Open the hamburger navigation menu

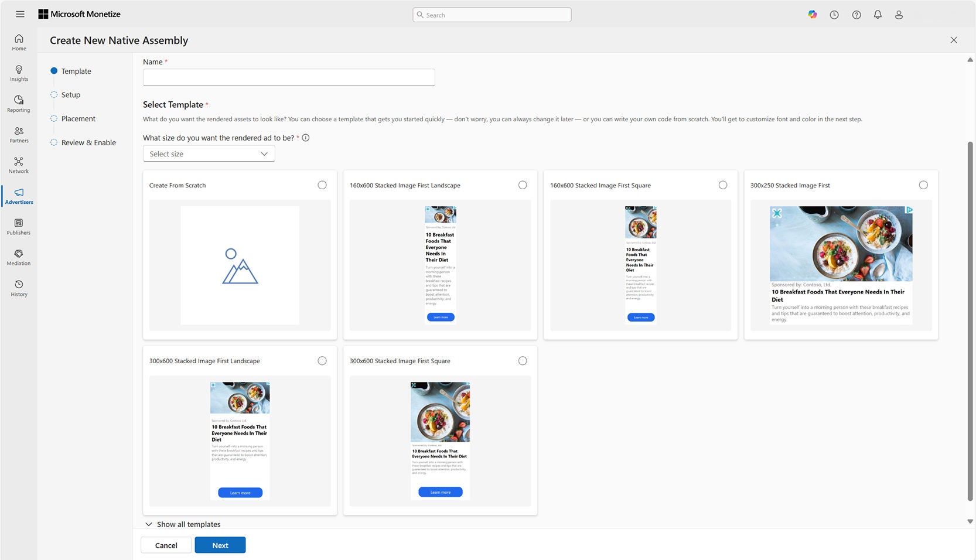point(20,14)
